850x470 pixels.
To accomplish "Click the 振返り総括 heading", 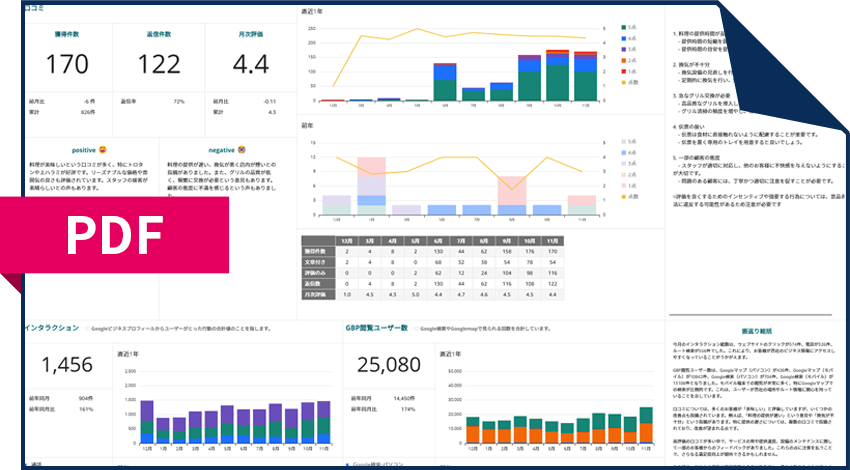I will 757,330.
